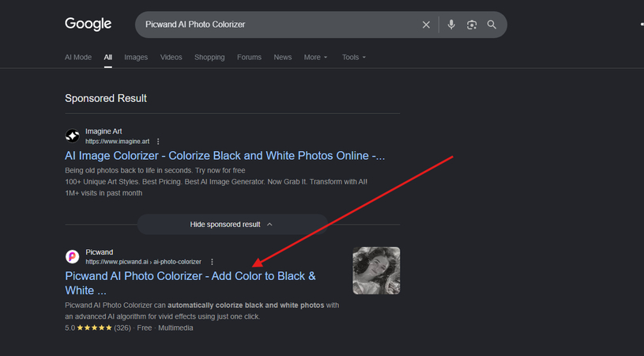
Task: Open the Videos tab
Action: click(x=171, y=57)
